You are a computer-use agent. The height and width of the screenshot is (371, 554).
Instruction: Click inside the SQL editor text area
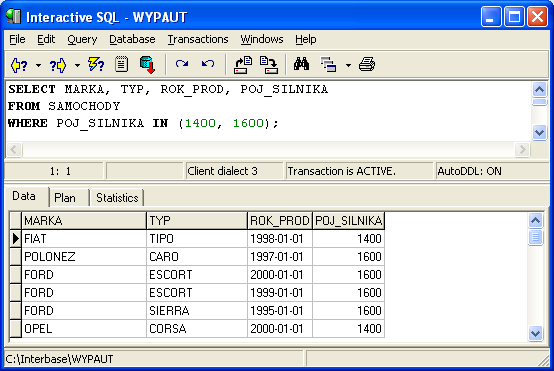pos(269,111)
